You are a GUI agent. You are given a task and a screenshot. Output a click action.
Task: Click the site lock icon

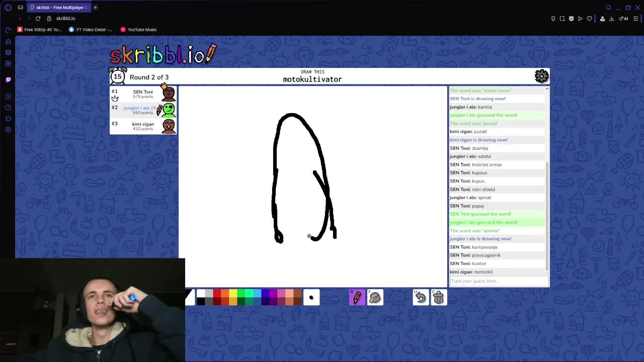point(49,19)
